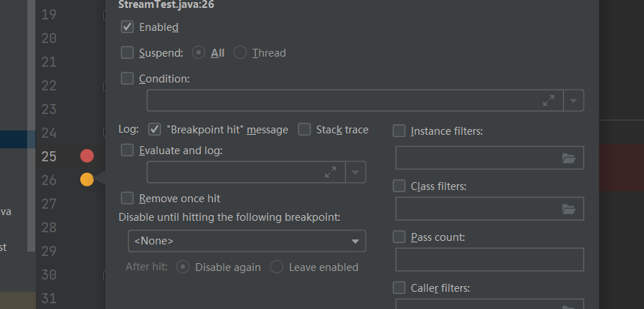Enable the Stack trace checkbox
Viewport: 644px width, 309px height.
[304, 130]
